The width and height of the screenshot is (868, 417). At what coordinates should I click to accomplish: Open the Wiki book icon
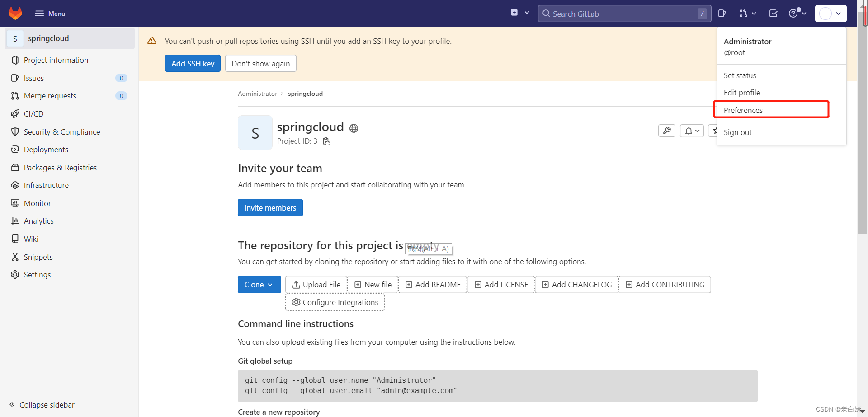pyautogui.click(x=15, y=239)
